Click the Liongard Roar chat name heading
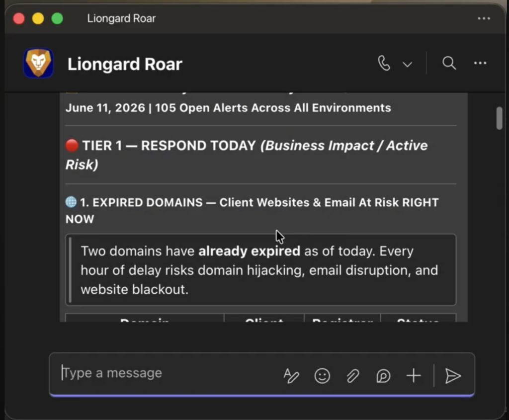 coord(125,64)
